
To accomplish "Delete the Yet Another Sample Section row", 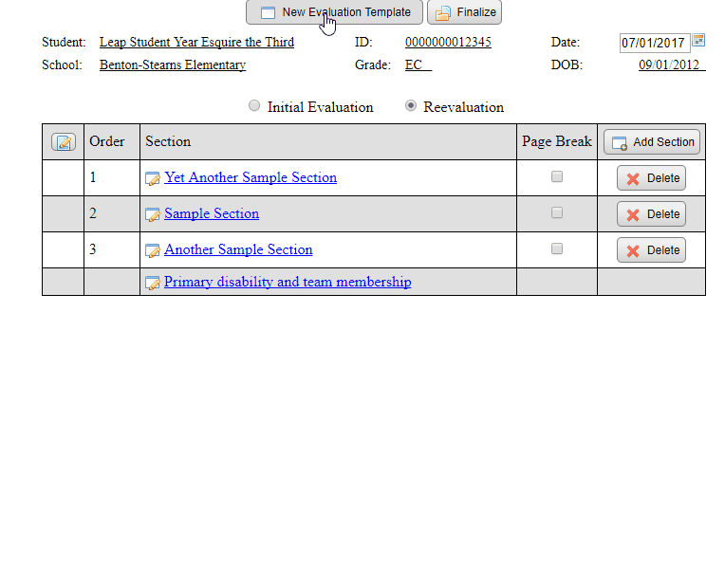I will pyautogui.click(x=651, y=178).
